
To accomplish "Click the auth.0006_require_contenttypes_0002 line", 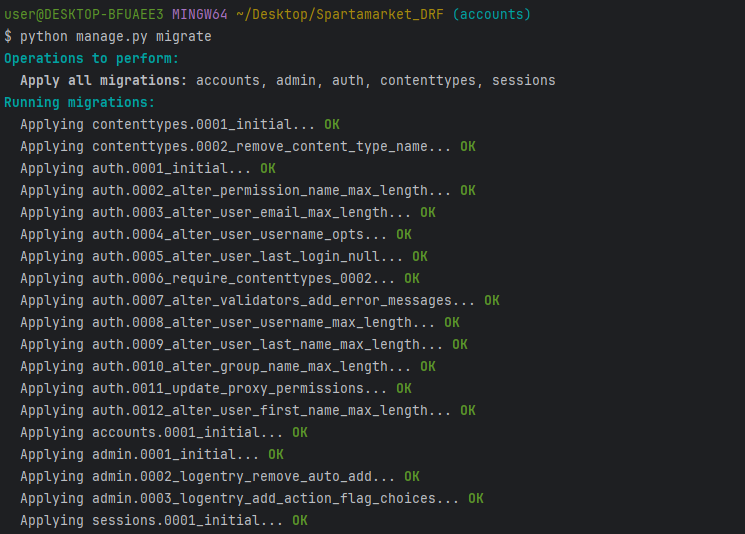I will pyautogui.click(x=220, y=278).
